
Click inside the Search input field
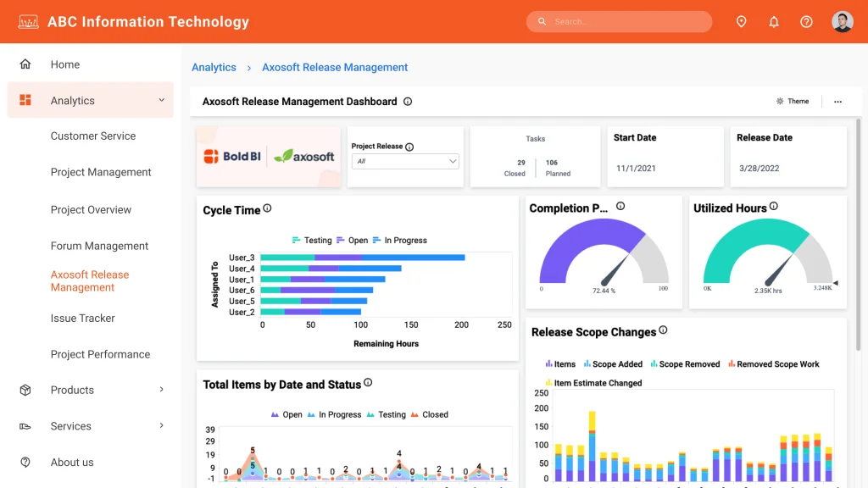coord(619,21)
